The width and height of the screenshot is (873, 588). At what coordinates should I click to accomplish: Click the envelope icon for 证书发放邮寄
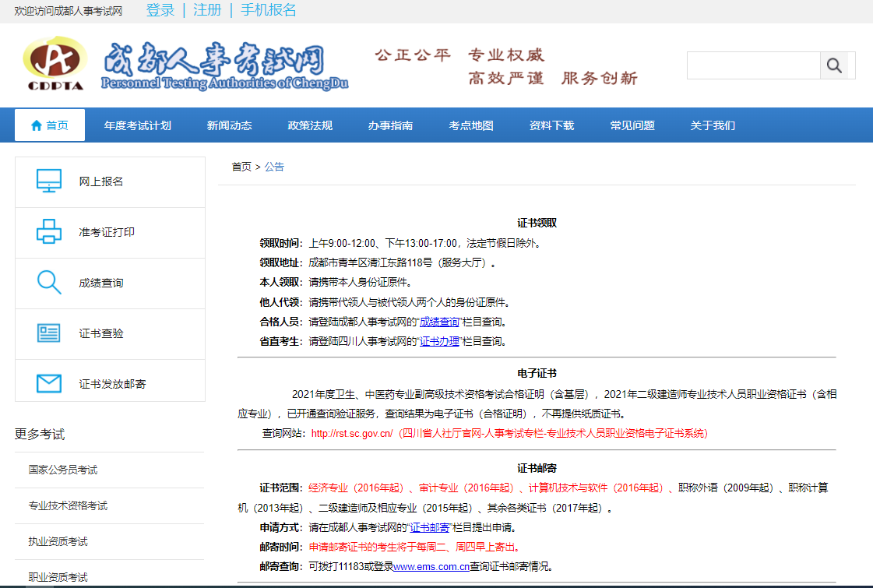pyautogui.click(x=49, y=384)
